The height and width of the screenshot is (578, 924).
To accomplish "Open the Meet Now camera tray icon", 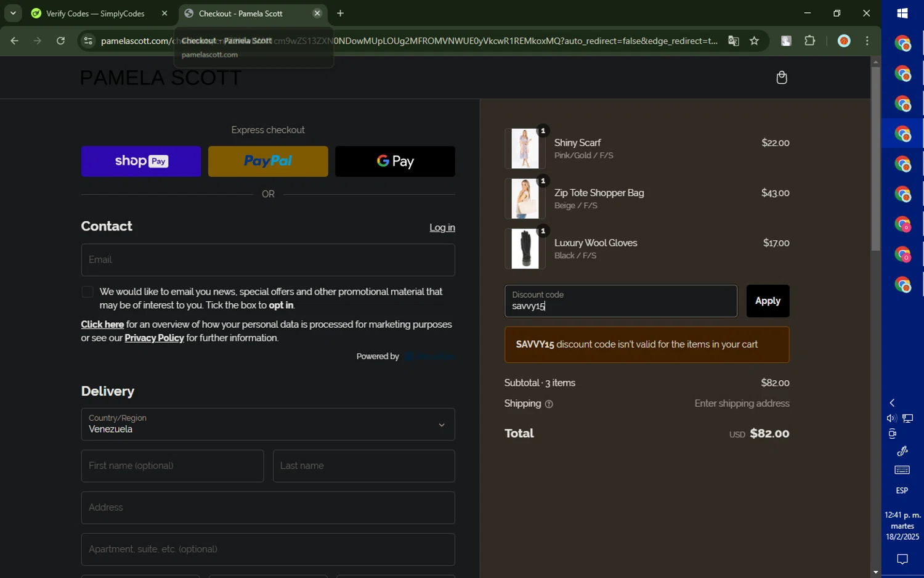I will point(892,434).
